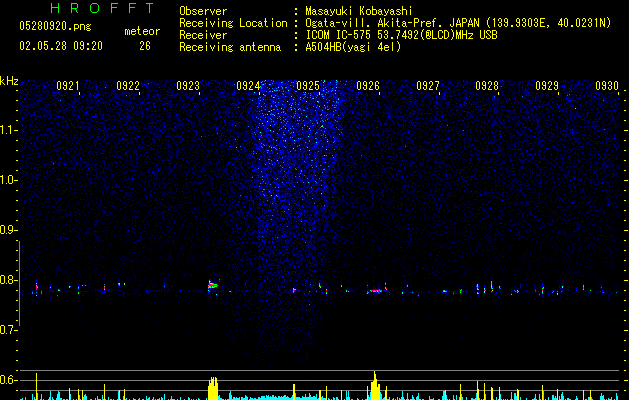
Task: Click the Receiving antenna label
Action: pyautogui.click(x=230, y=47)
